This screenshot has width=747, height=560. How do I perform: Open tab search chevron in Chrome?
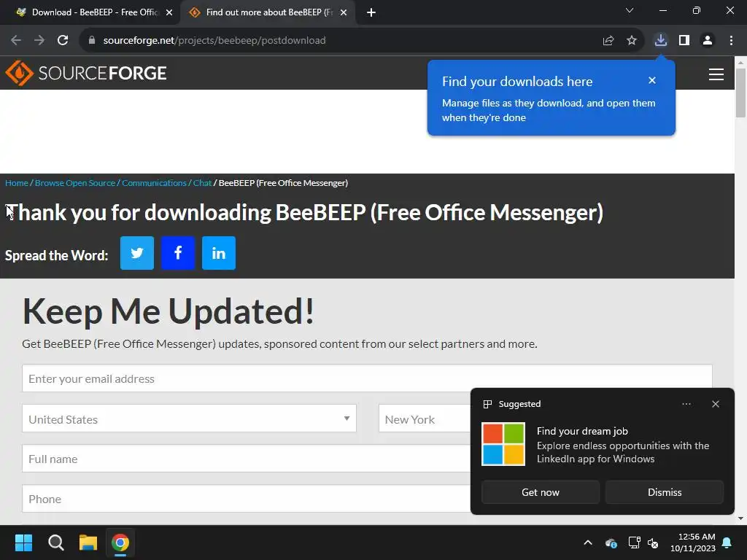(x=630, y=10)
